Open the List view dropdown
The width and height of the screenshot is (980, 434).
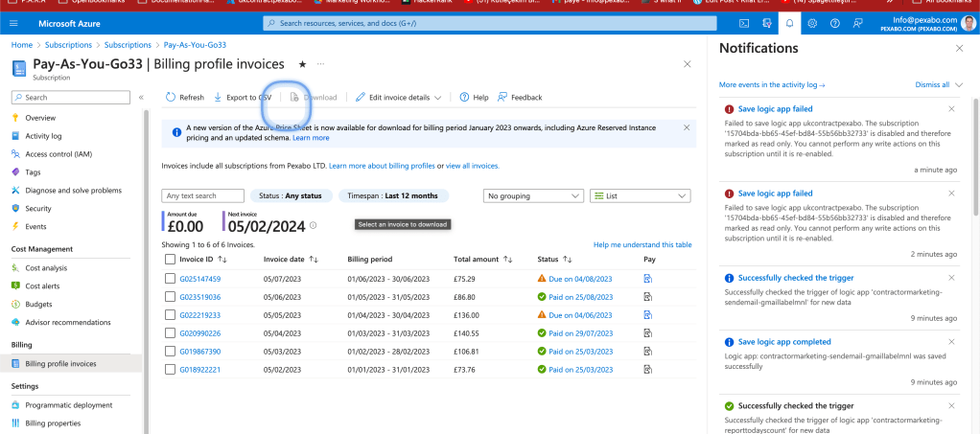(x=641, y=196)
